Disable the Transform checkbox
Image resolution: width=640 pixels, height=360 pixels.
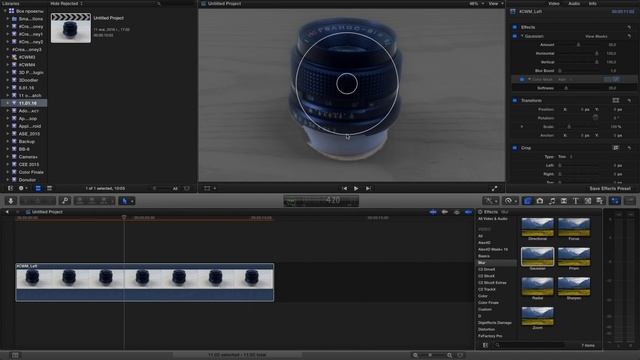[x=514, y=100]
